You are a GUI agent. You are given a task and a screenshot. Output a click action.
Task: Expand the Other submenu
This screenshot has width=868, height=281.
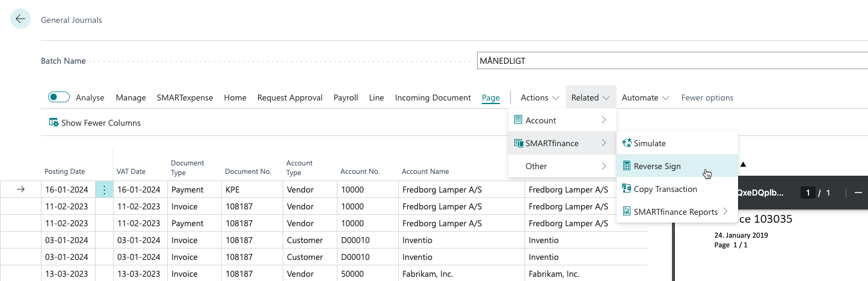pos(562,166)
